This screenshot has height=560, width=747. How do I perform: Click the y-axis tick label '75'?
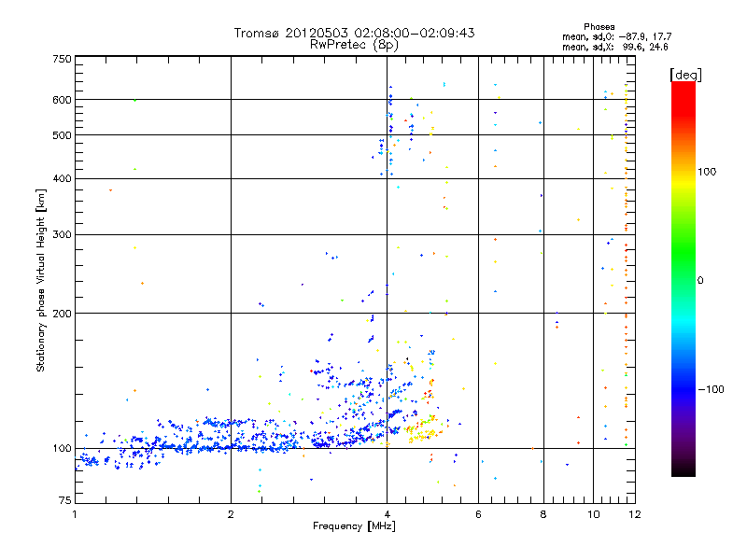65,500
